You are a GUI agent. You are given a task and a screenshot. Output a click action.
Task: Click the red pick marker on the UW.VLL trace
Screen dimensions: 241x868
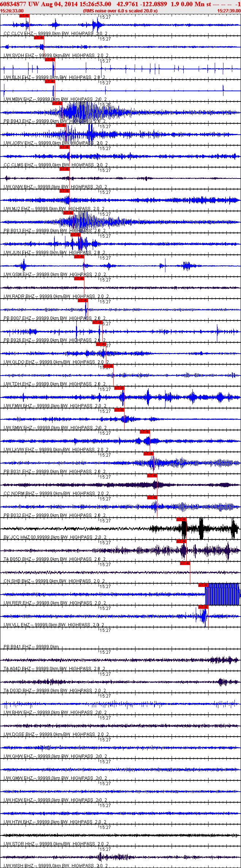[203, 607]
